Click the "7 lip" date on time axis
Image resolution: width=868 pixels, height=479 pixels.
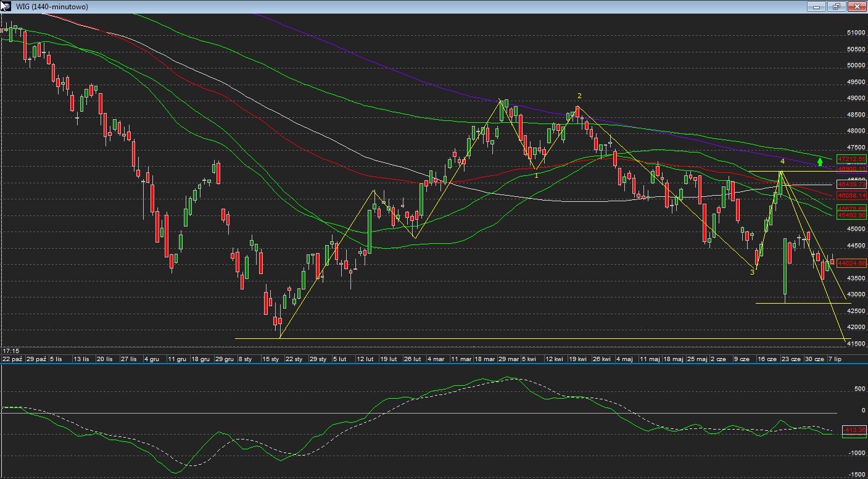[x=834, y=359]
